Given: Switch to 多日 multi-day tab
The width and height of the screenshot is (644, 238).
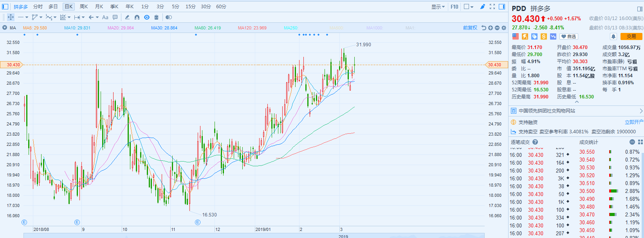Looking at the screenshot, I should coord(53,7).
